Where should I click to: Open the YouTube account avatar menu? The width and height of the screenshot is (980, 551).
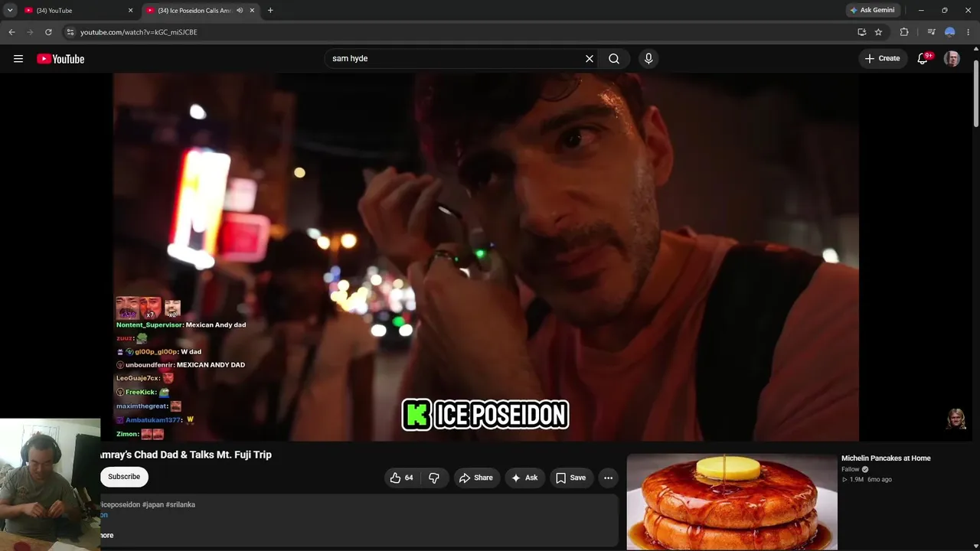[952, 59]
